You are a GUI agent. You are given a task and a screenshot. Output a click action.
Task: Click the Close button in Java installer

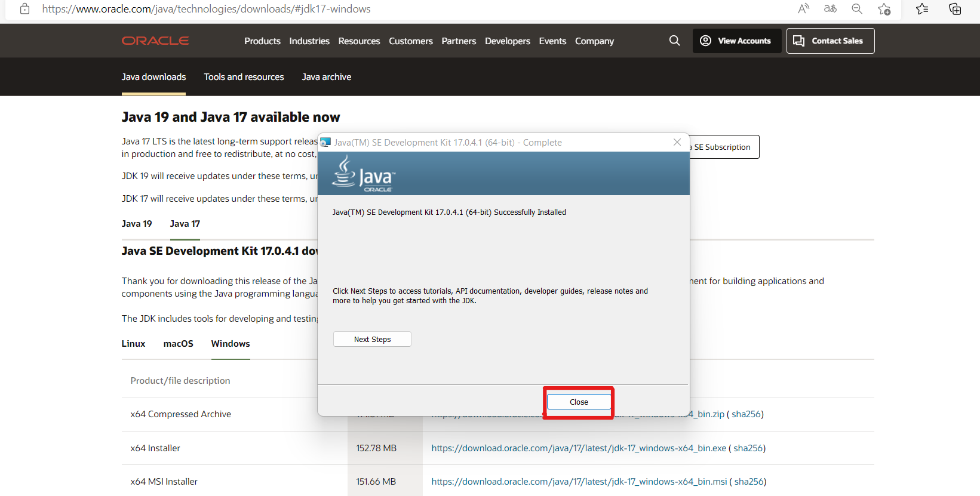(x=579, y=402)
